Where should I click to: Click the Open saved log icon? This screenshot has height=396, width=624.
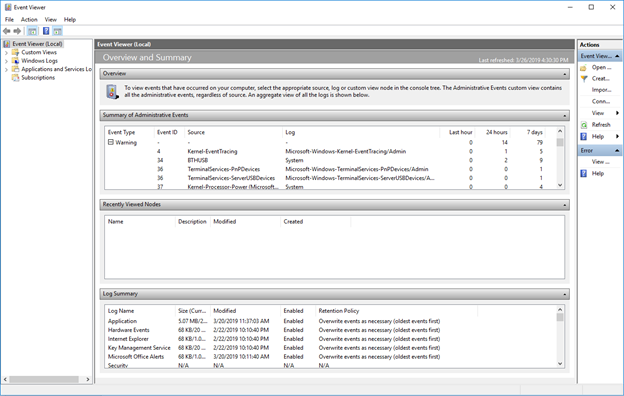(x=583, y=68)
